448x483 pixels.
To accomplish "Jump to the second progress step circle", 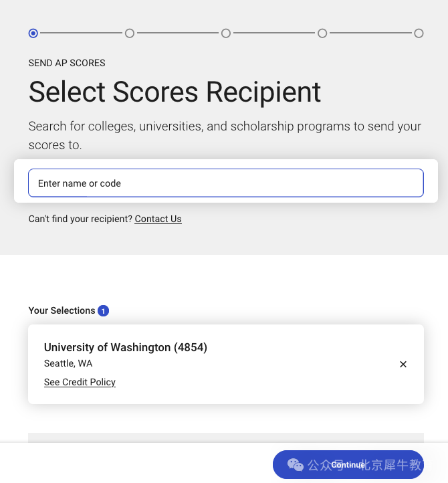I will pos(130,33).
